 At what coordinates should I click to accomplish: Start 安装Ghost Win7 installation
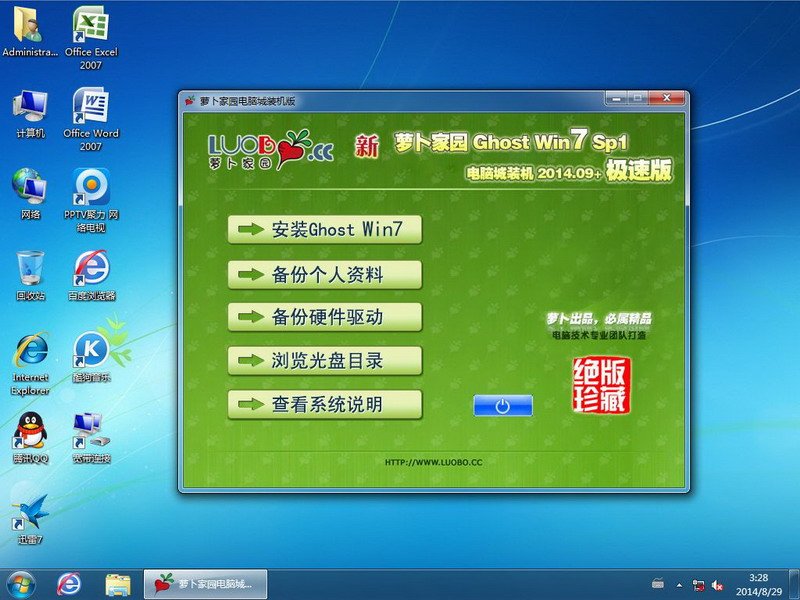(325, 230)
